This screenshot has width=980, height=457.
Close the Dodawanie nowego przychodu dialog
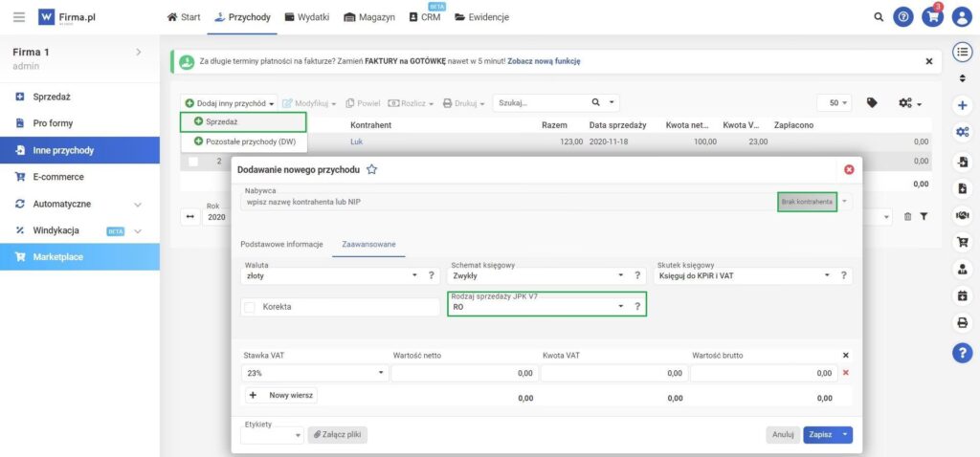[848, 169]
